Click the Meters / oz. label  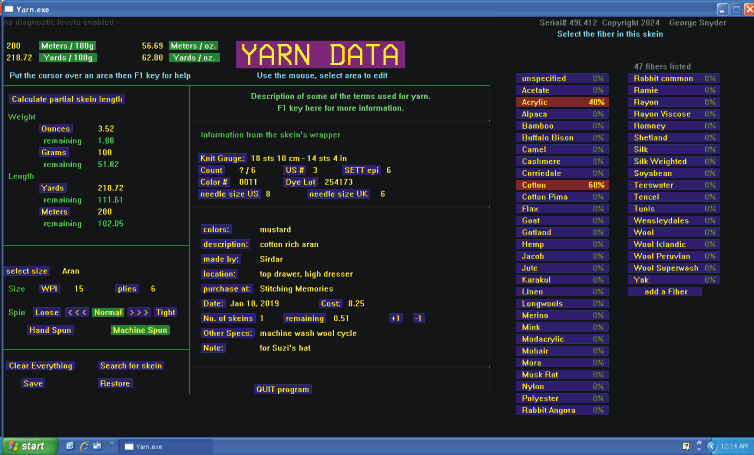(x=193, y=46)
